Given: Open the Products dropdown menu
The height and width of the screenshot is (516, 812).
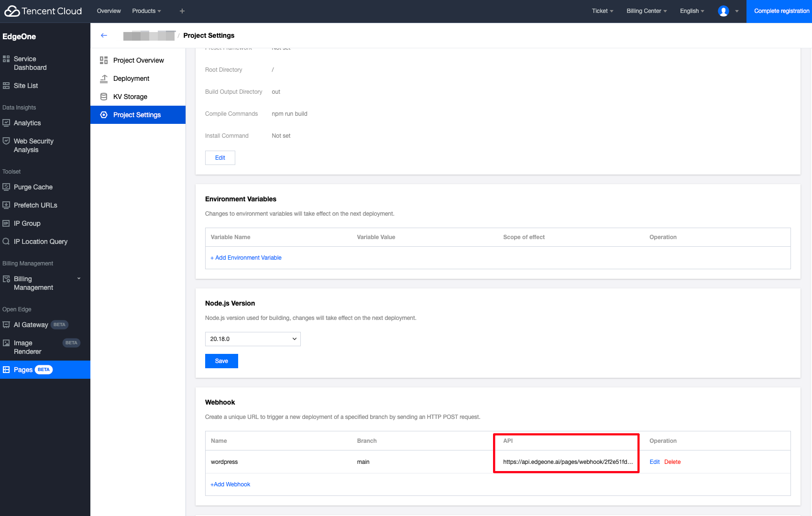Looking at the screenshot, I should (x=146, y=11).
